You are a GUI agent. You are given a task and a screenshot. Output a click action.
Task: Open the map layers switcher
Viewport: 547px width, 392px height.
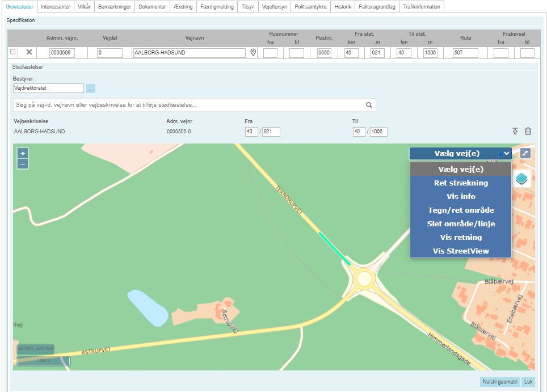click(522, 179)
